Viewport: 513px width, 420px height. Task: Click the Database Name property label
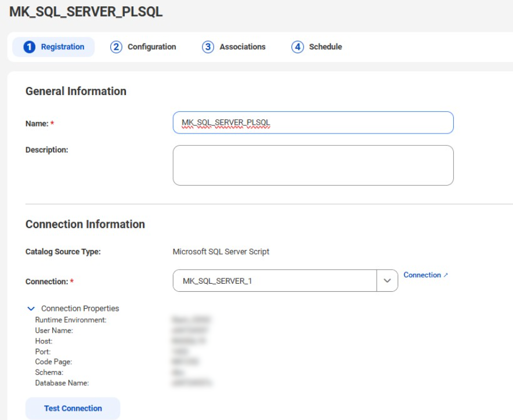[62, 383]
